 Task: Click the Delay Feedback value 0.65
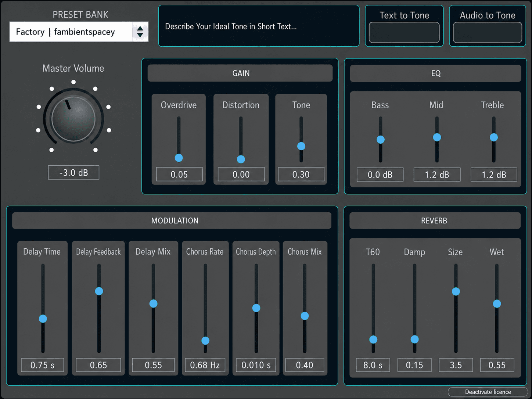(98, 365)
